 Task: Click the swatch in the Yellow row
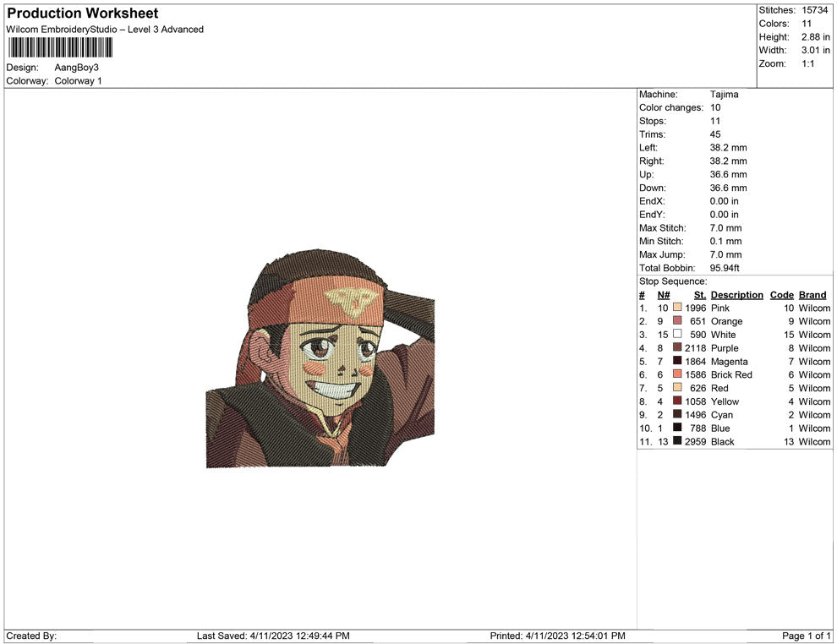pos(677,401)
